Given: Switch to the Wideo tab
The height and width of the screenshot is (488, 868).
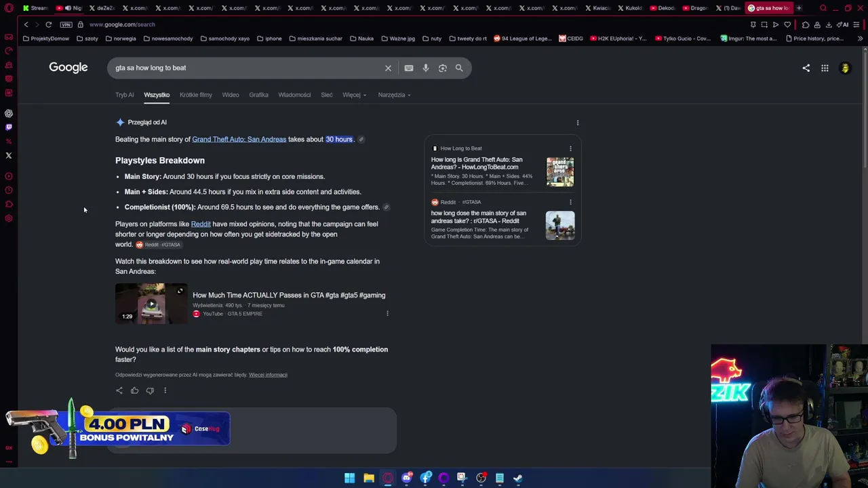Looking at the screenshot, I should coord(231,95).
